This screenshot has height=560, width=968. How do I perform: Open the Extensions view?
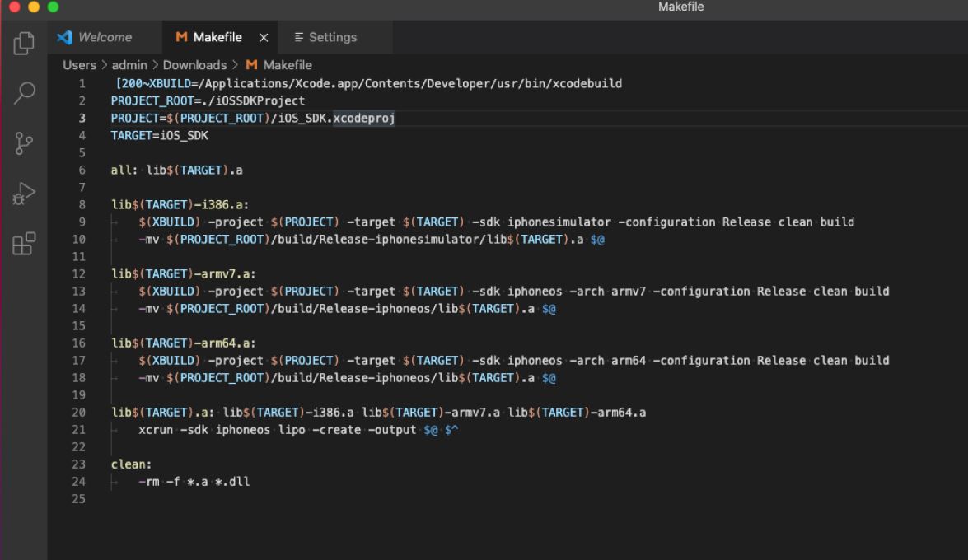(x=23, y=243)
